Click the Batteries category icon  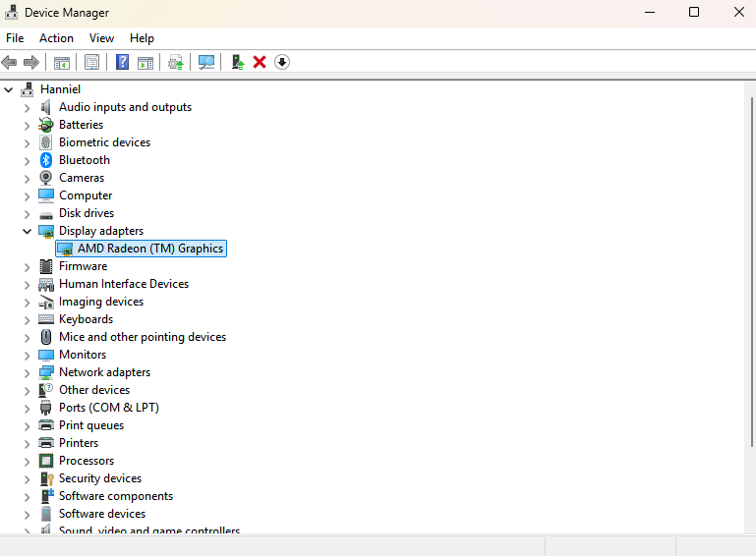point(46,125)
